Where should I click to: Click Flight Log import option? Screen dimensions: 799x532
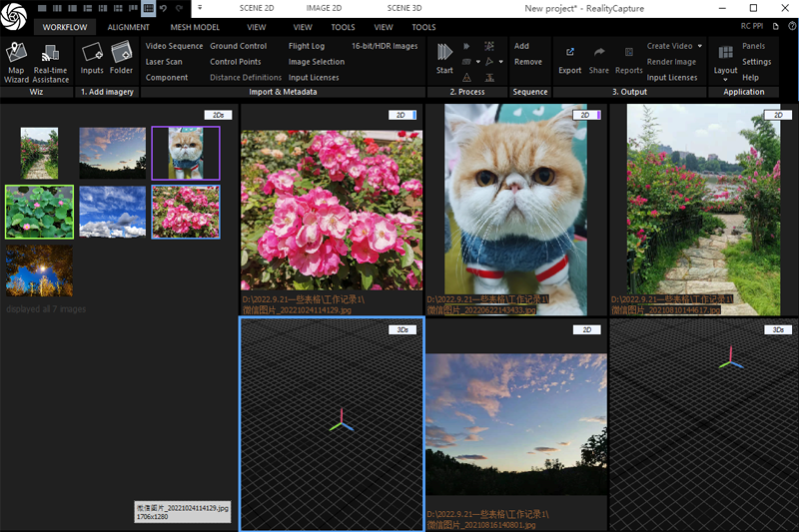(x=307, y=46)
